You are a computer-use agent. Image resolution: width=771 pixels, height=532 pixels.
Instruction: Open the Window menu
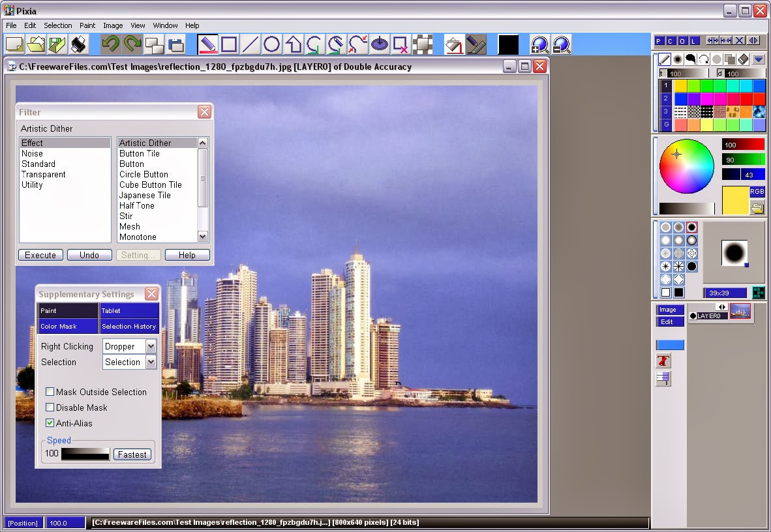tap(165, 25)
